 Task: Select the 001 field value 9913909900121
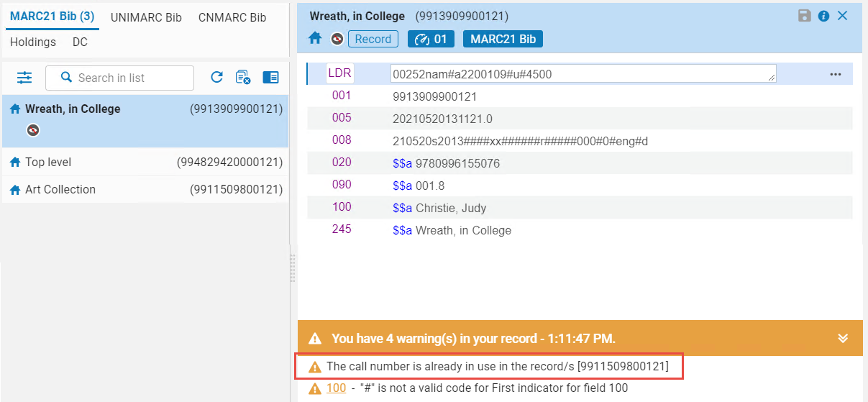(435, 96)
